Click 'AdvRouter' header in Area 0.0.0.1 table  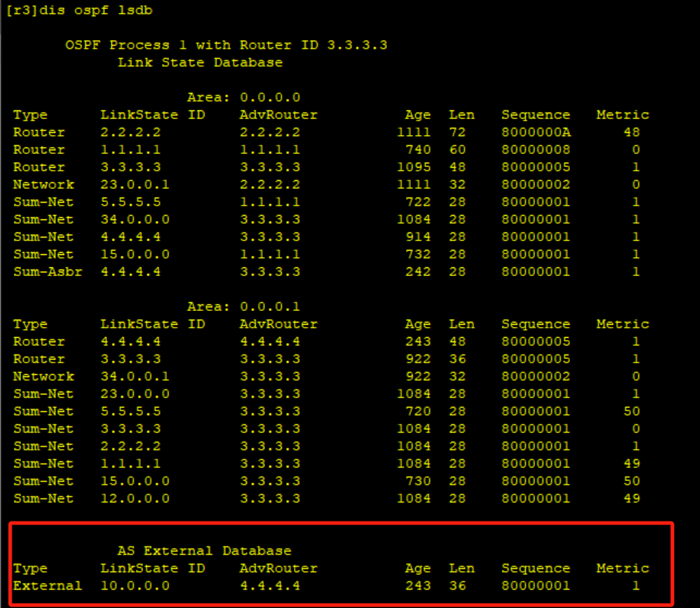[279, 324]
